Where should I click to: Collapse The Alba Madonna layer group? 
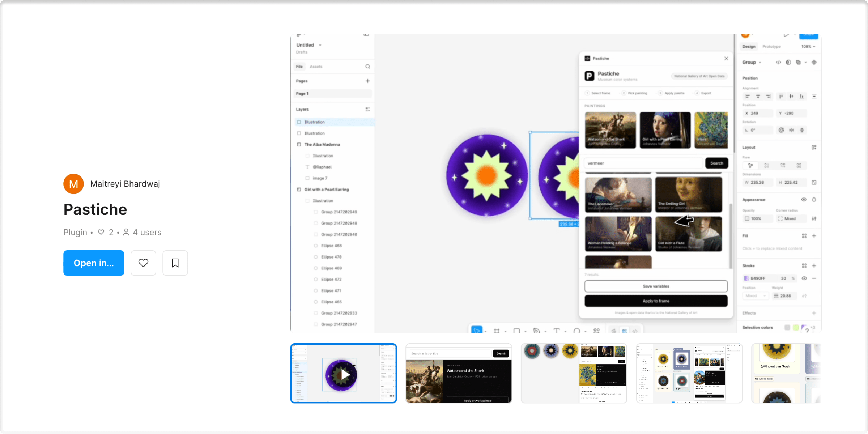click(x=299, y=144)
